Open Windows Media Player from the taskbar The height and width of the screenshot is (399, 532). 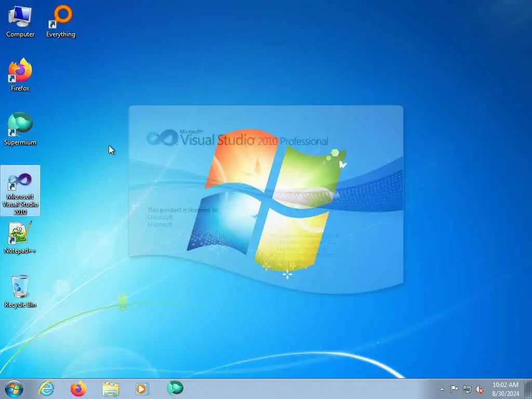click(142, 389)
